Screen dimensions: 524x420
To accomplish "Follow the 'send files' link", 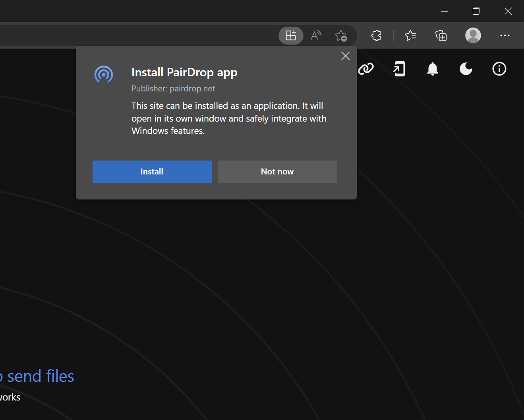I will pos(44,376).
